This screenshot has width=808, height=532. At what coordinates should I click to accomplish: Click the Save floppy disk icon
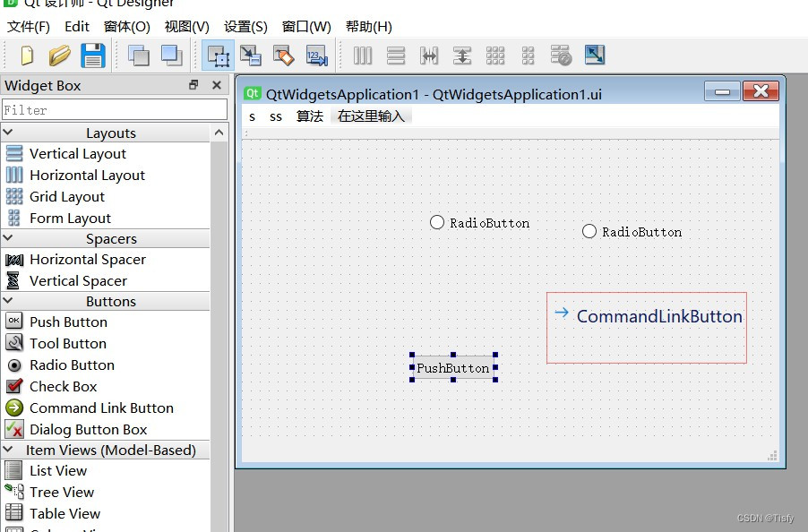93,56
